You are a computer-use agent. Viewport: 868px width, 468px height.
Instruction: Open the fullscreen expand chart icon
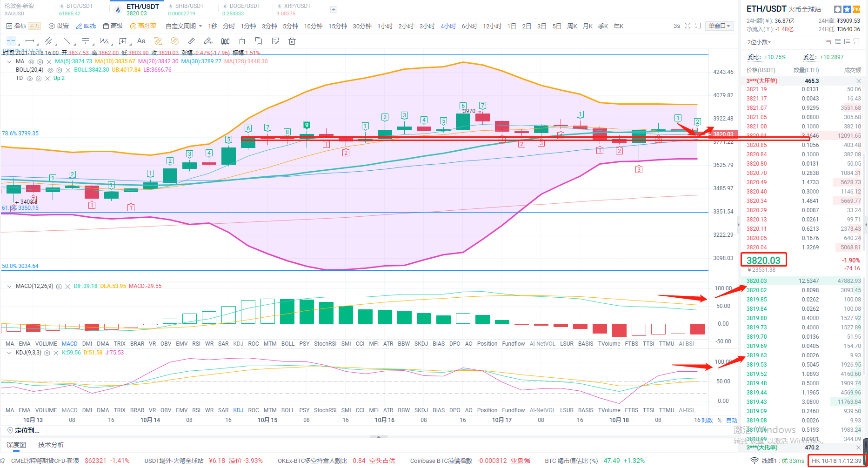[688, 26]
